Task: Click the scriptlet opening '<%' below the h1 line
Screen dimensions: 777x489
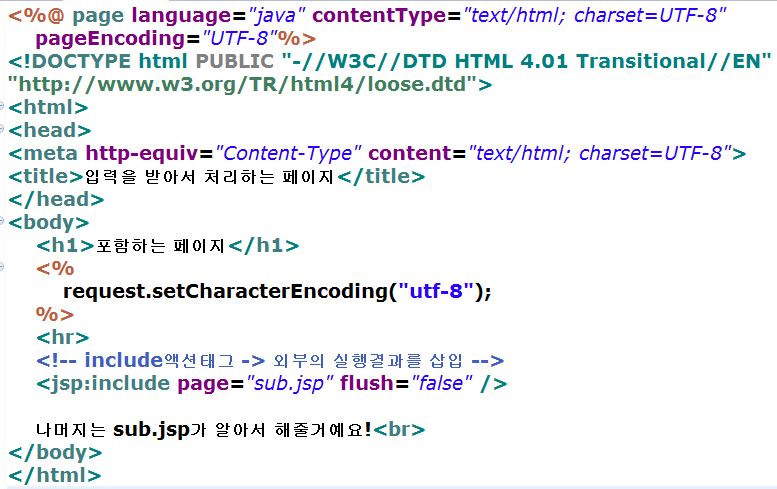Action: pos(55,269)
